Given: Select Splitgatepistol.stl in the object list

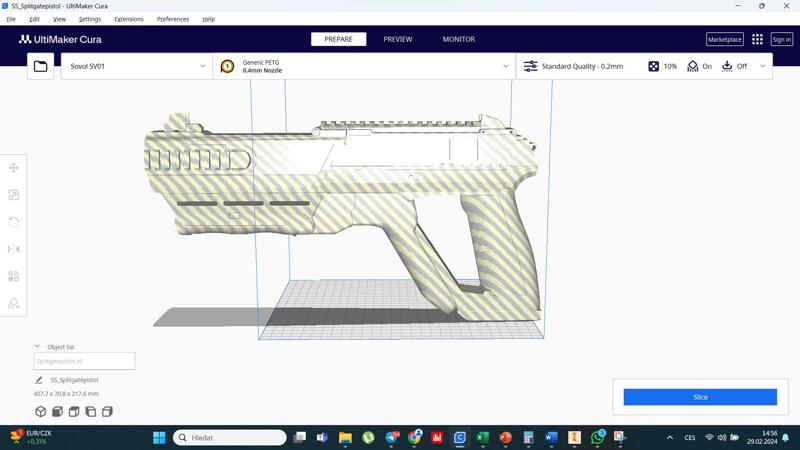Looking at the screenshot, I should pos(85,361).
